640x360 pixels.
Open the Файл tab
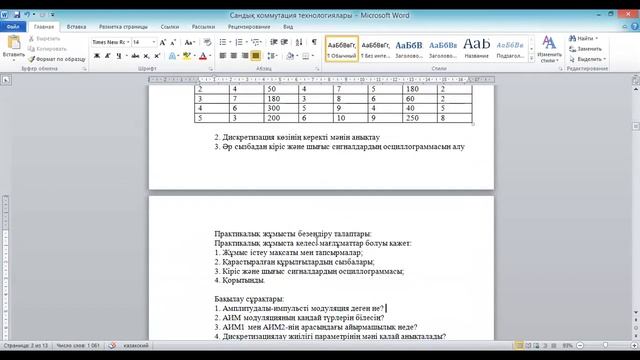[13, 27]
